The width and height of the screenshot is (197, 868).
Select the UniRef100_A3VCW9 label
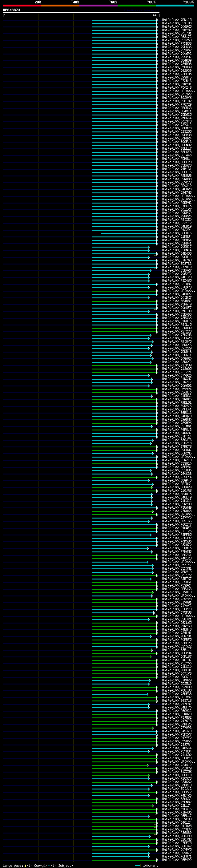tap(177, 819)
